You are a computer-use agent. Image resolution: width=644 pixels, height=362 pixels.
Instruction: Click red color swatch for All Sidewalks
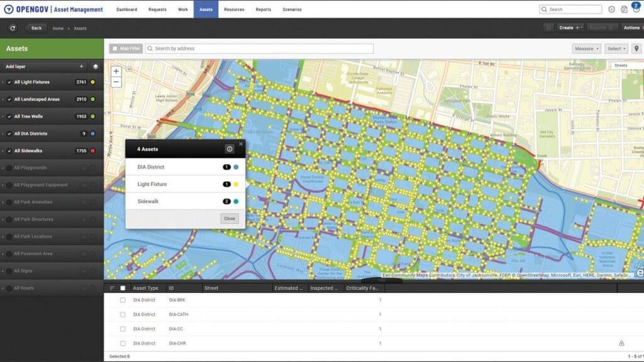(x=93, y=151)
